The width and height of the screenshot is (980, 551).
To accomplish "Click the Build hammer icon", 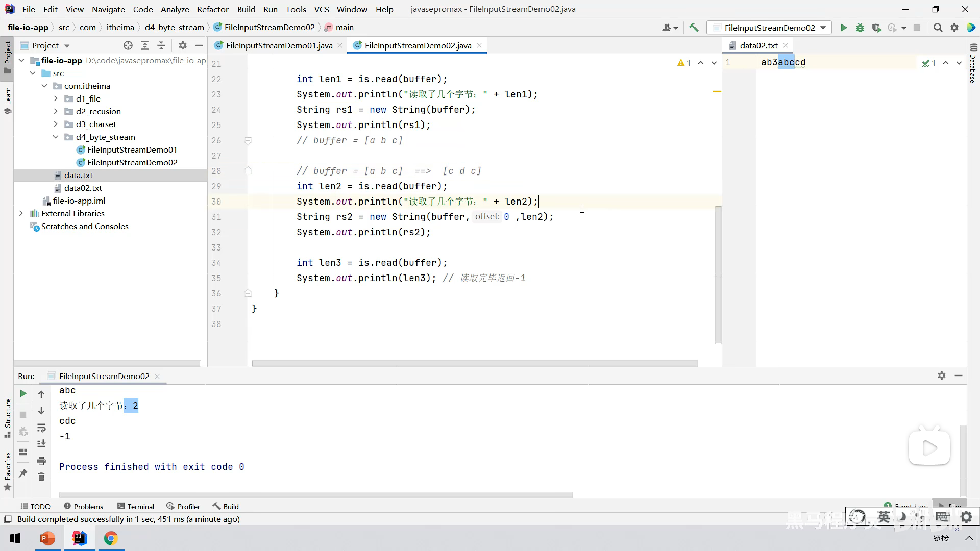I will (694, 28).
